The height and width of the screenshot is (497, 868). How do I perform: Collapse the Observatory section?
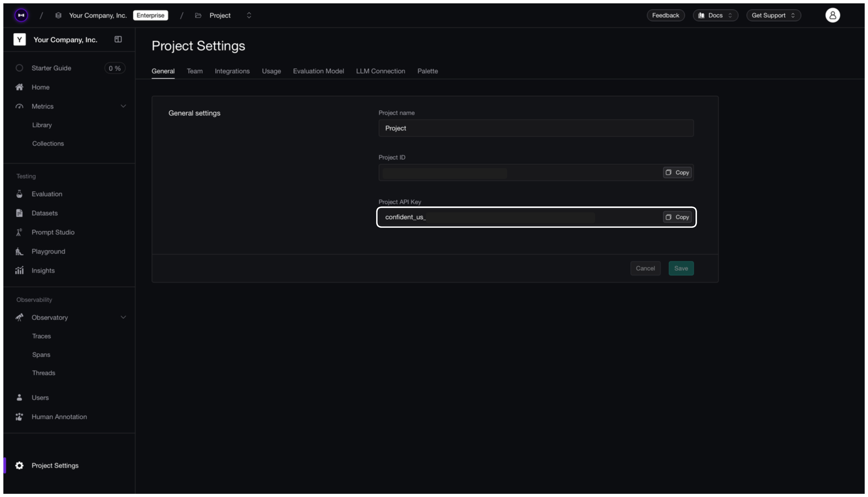point(123,317)
